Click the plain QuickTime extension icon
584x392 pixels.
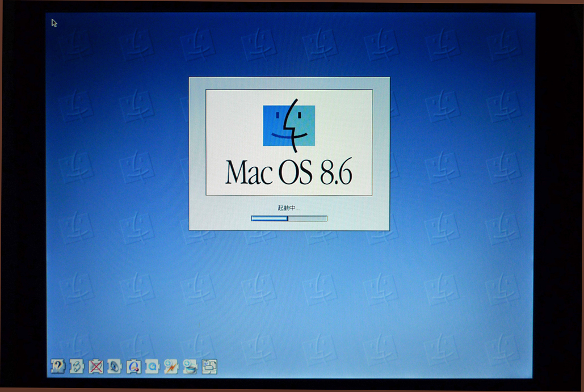(x=152, y=366)
